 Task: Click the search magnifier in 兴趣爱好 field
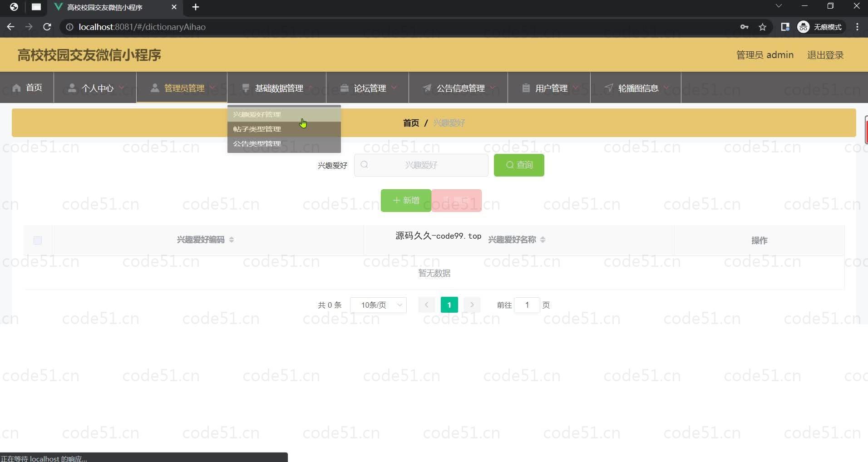364,165
